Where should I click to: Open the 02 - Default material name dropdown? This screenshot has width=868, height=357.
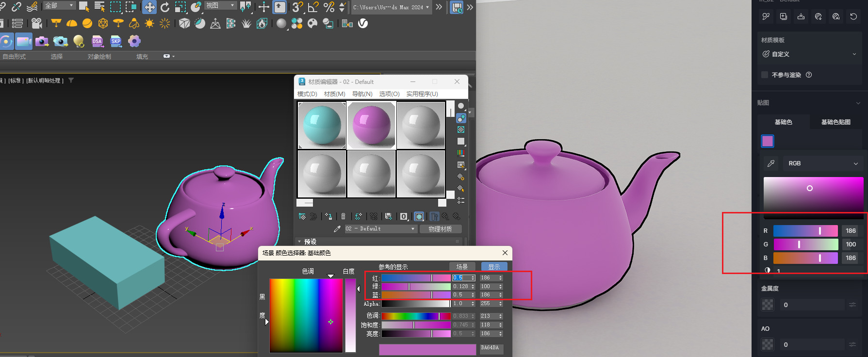click(x=413, y=229)
